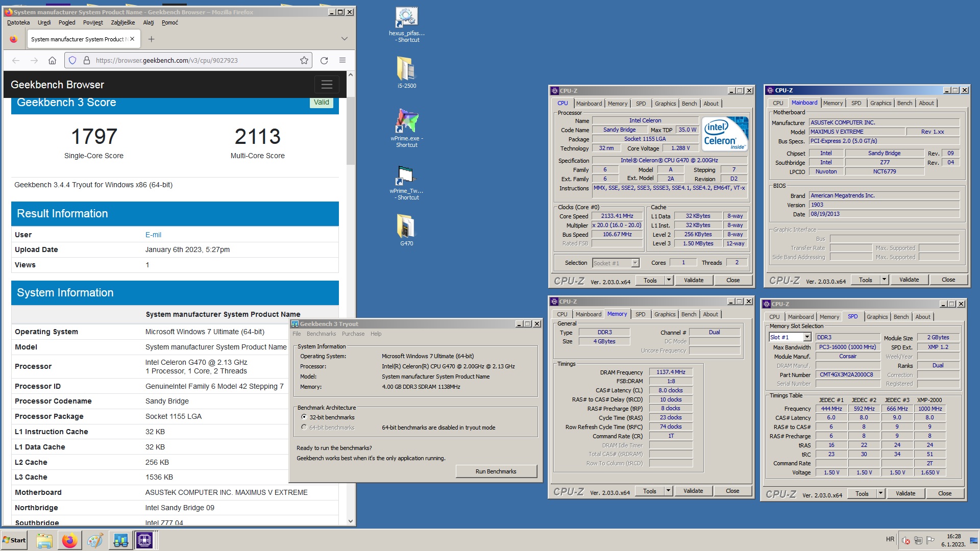Click volume tray icon
The image size is (980, 551).
pyautogui.click(x=906, y=540)
